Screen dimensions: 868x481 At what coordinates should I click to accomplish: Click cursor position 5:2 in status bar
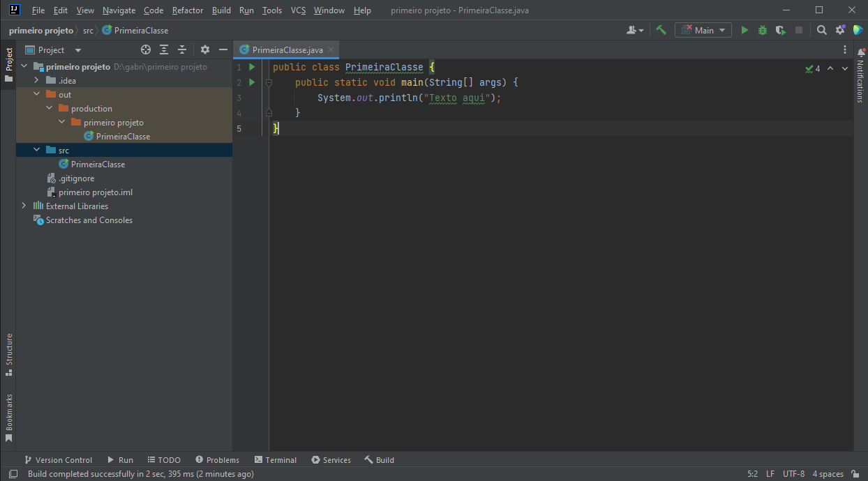tap(752, 474)
